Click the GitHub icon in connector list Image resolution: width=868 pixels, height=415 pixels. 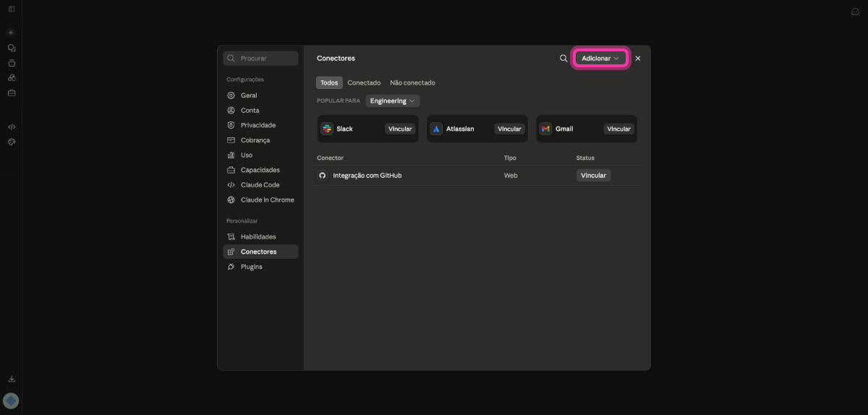[x=323, y=176]
